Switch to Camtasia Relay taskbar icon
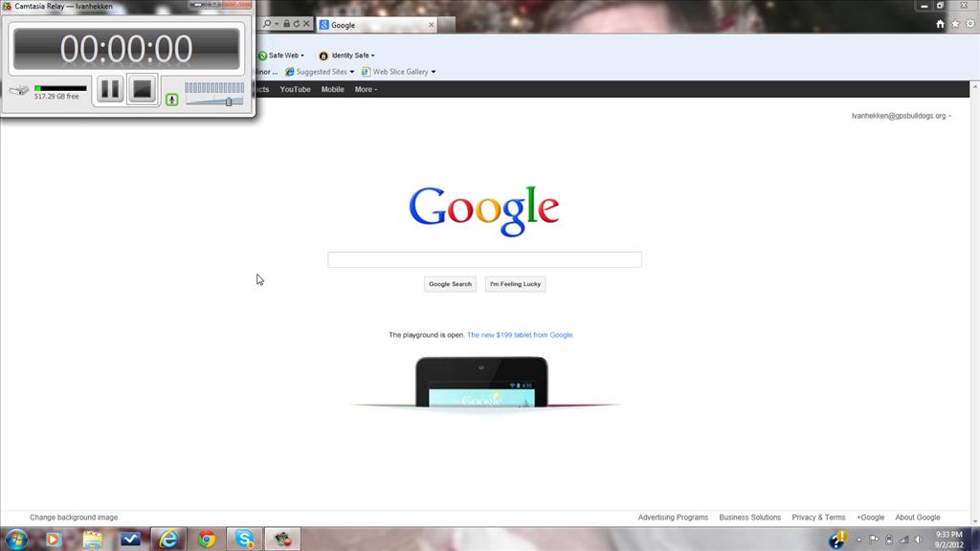This screenshot has width=980, height=551. [x=282, y=539]
